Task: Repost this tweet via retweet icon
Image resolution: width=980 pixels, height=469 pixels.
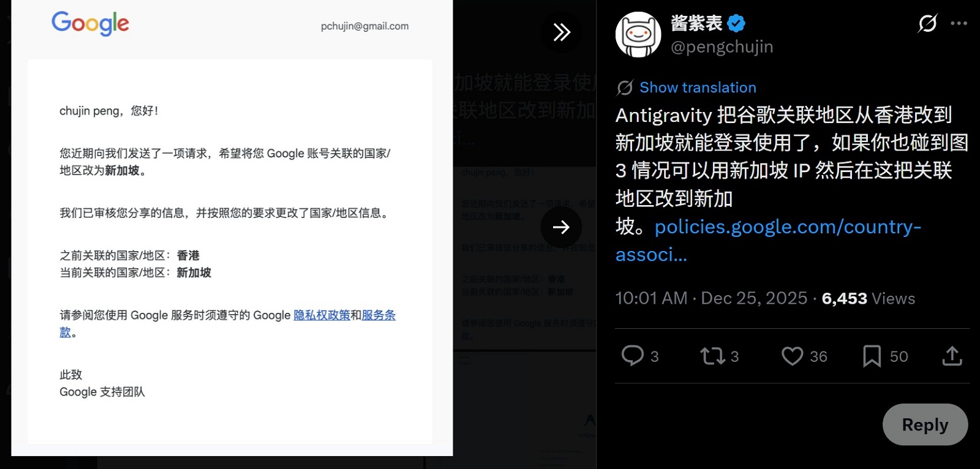Action: click(x=712, y=356)
